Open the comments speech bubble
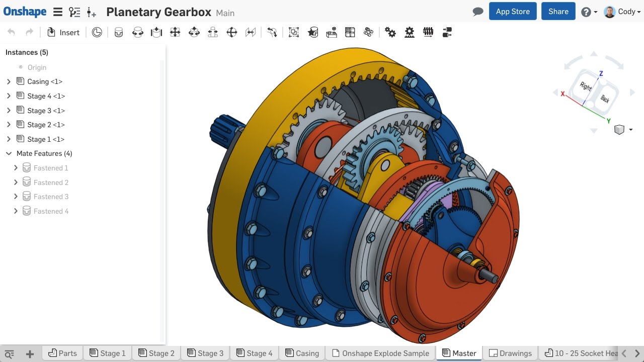The image size is (644, 362). click(478, 12)
